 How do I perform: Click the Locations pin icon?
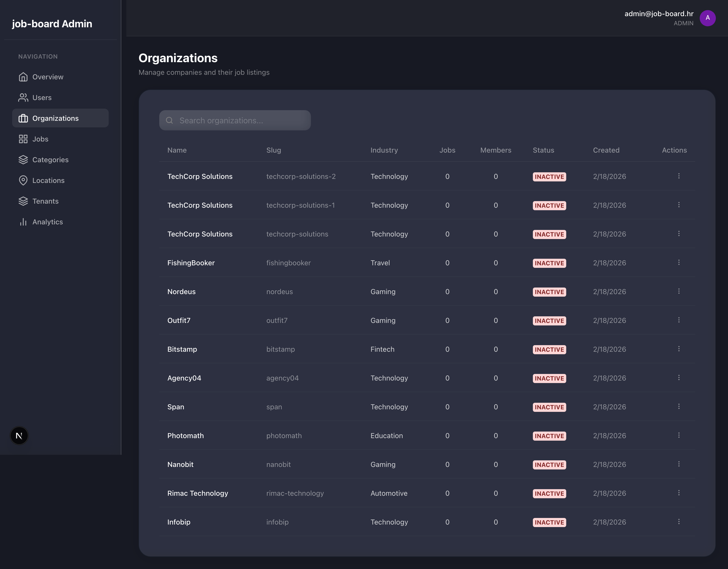(23, 180)
